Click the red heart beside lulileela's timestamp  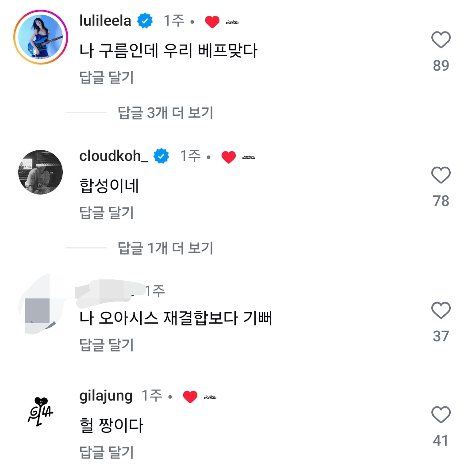212,22
